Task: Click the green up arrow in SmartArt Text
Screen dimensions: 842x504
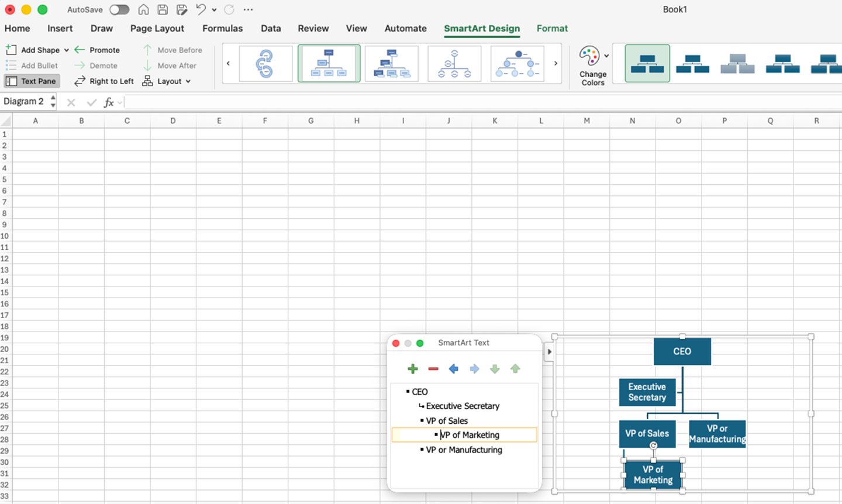Action: pyautogui.click(x=515, y=369)
